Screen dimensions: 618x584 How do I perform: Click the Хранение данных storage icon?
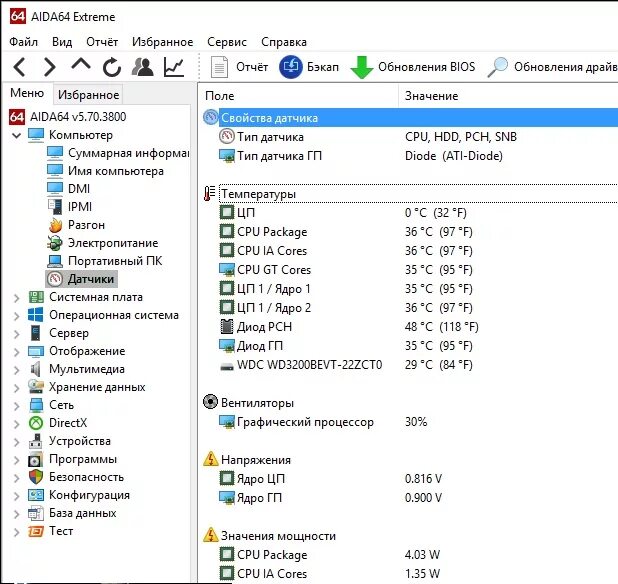pos(36,387)
